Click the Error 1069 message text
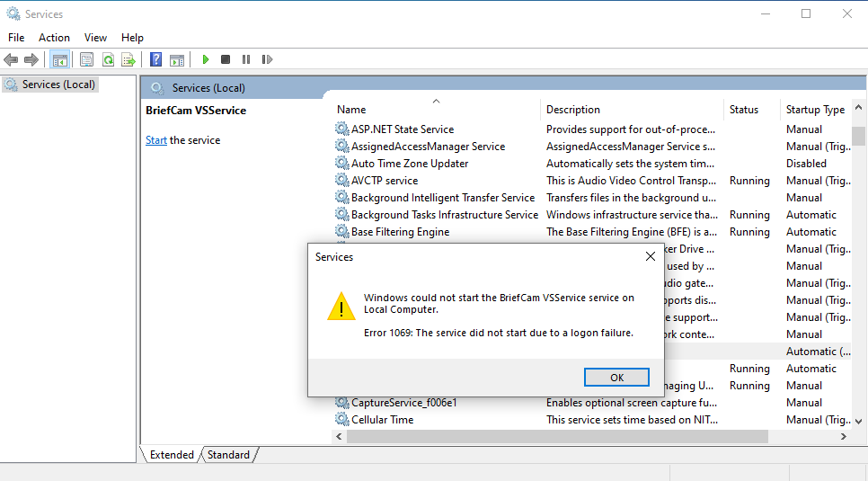This screenshot has height=481, width=868. click(x=498, y=333)
